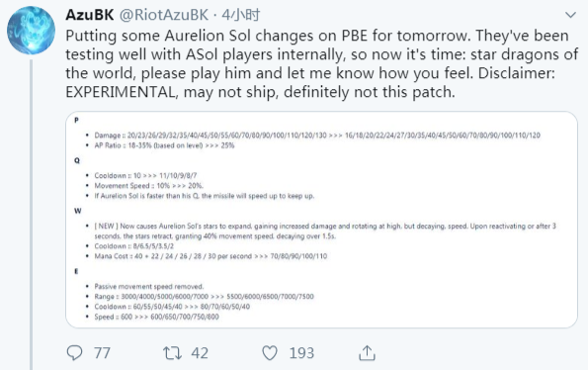Click the tweet text about PBE changes
Screen dimensions: 588x370
321,63
